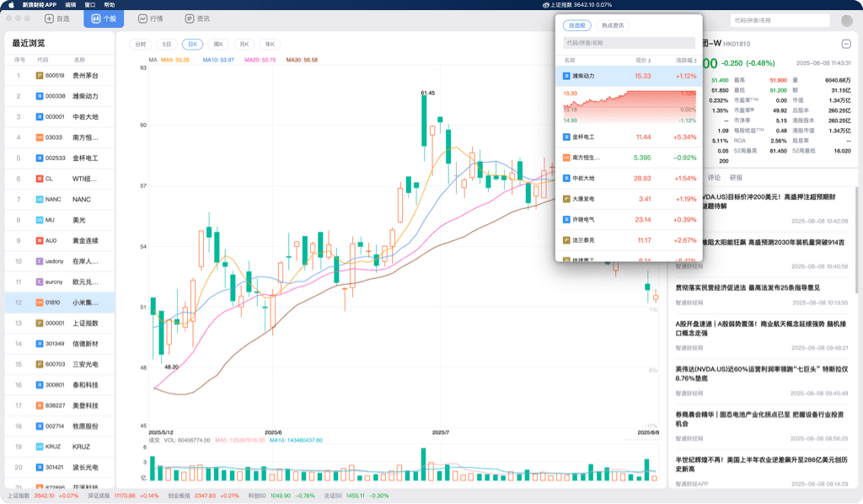Image resolution: width=863 pixels, height=504 pixels.
Task: Open Apple menu in menu bar
Action: (11, 4)
